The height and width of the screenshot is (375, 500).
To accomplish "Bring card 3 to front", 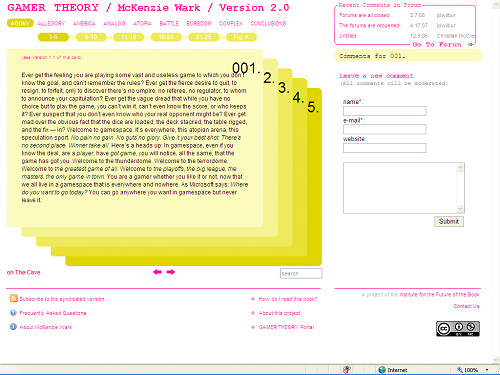I will pyautogui.click(x=284, y=88).
